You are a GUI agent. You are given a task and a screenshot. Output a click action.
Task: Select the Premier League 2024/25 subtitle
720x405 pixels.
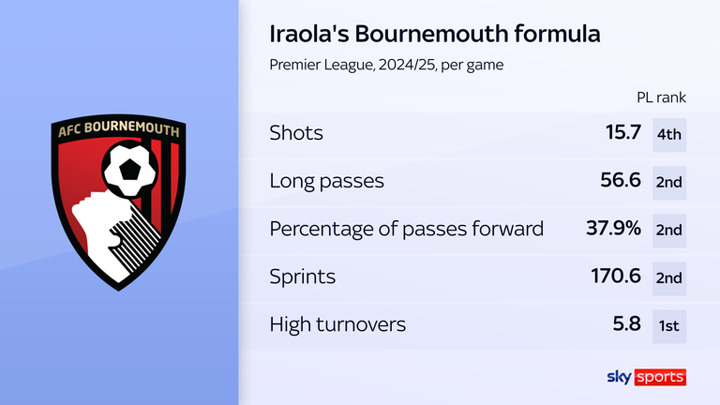coord(385,65)
